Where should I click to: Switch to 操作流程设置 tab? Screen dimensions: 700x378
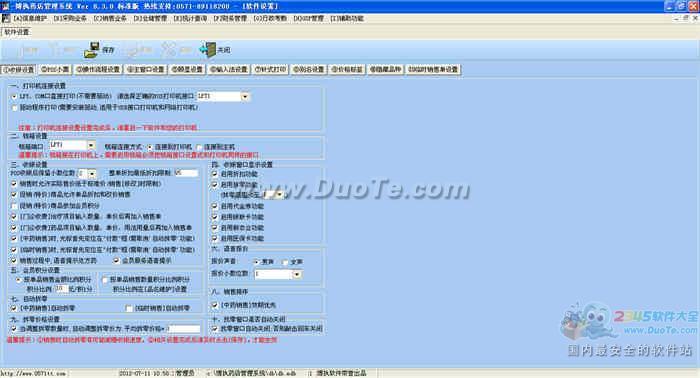coord(98,70)
